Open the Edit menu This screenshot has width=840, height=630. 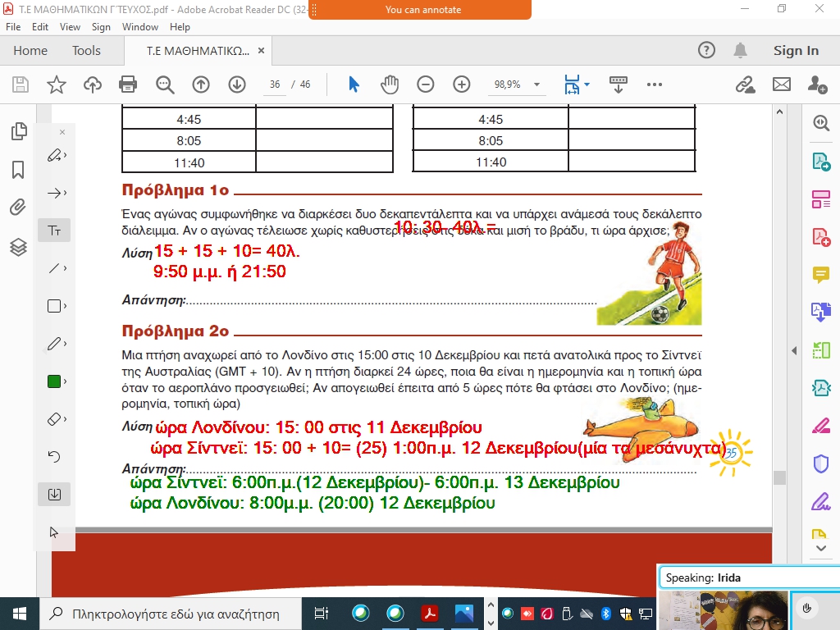[x=40, y=27]
